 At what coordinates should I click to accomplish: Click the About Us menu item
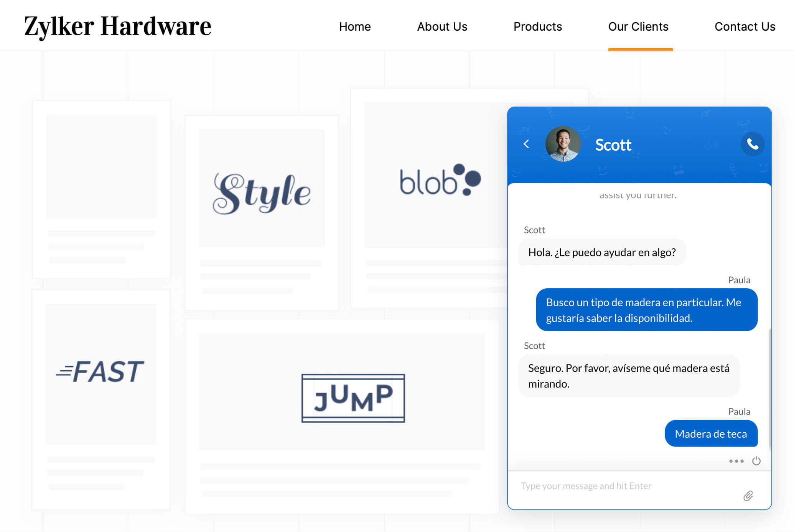(x=442, y=26)
